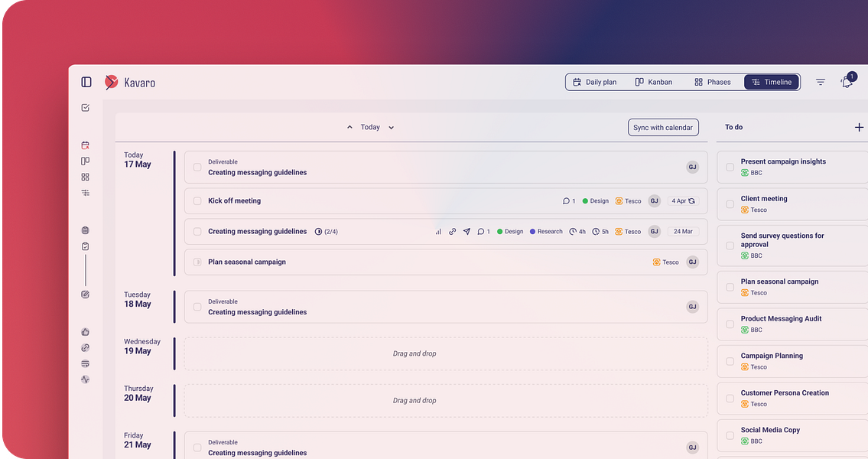The width and height of the screenshot is (868, 459).
Task: Tick the Plan seasonal campaign timeline checkbox
Action: 197,262
